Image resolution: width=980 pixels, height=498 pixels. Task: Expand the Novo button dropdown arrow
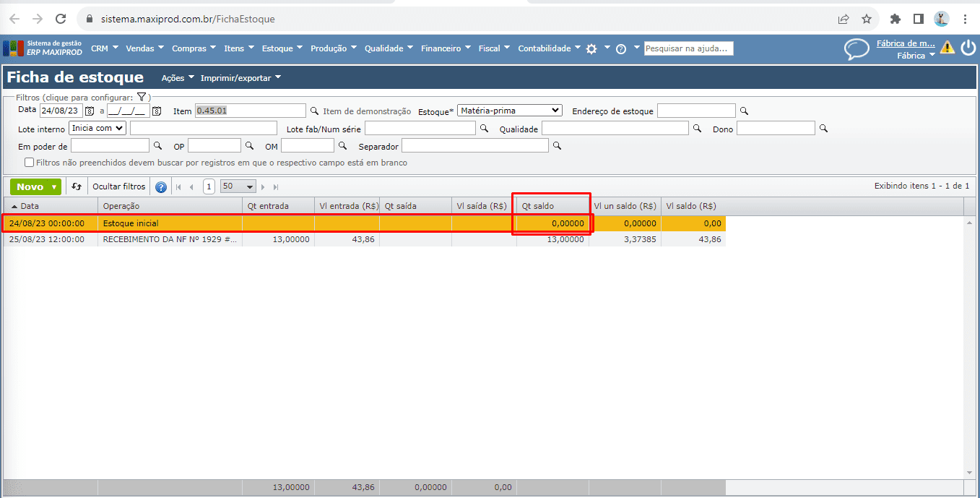tap(54, 186)
